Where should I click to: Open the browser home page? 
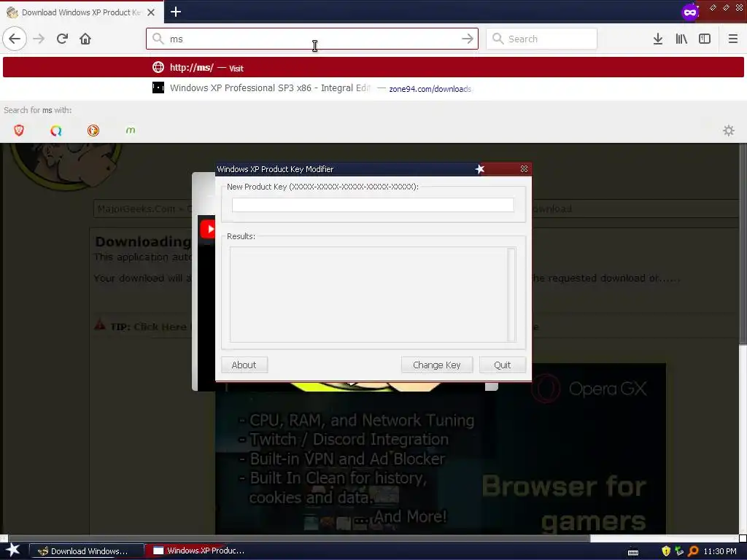click(85, 39)
